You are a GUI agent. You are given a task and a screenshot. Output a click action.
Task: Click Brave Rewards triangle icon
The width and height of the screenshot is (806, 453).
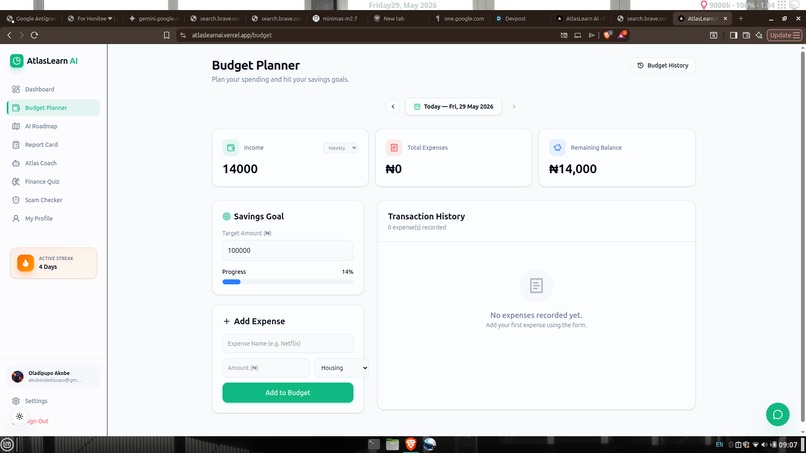click(622, 35)
